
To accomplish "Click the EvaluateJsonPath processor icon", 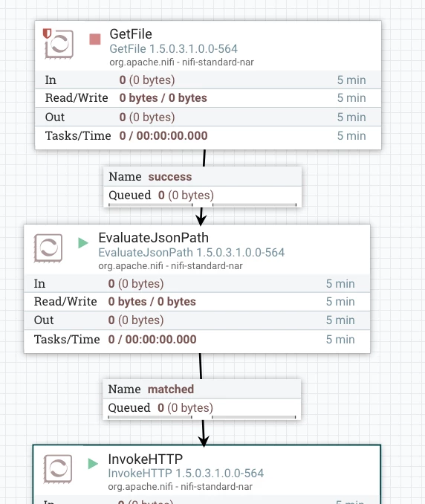I will [x=48, y=248].
